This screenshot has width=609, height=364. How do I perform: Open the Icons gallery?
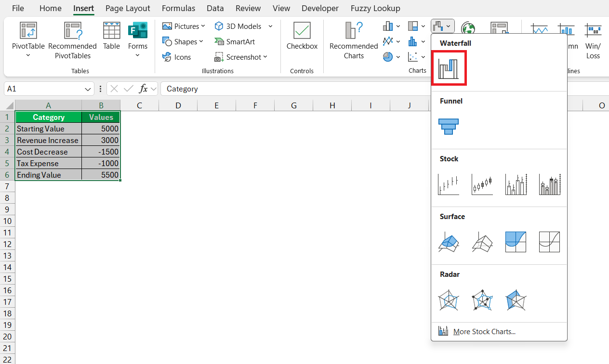177,57
